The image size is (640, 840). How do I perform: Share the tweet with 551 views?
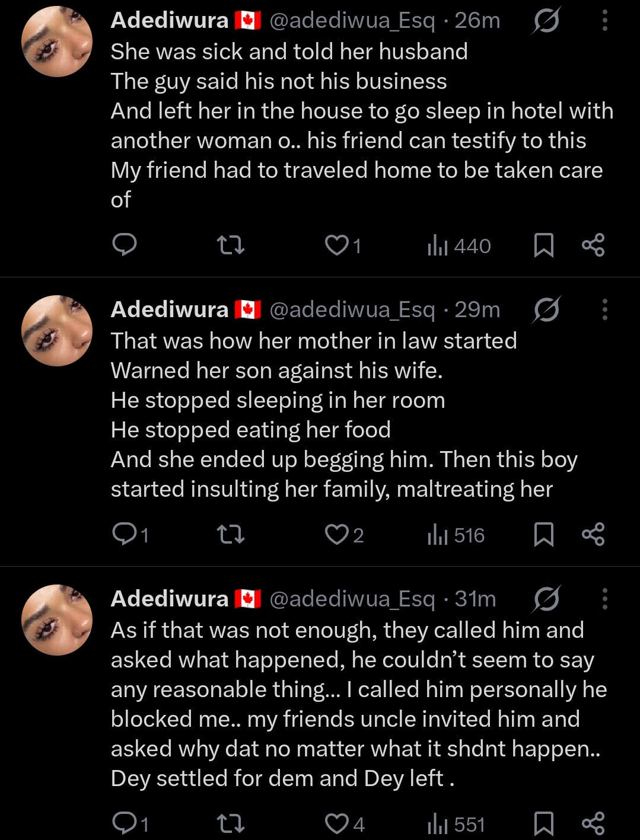tap(593, 823)
